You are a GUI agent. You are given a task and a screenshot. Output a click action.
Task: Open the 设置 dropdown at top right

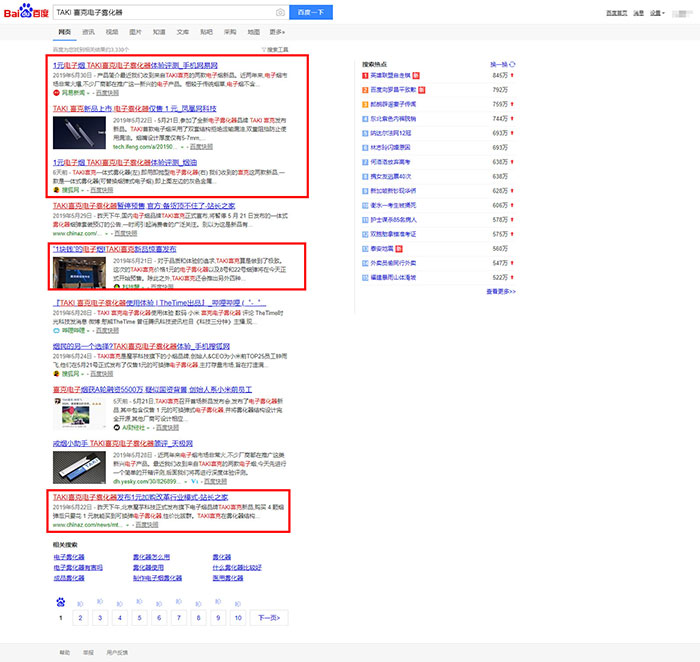657,13
